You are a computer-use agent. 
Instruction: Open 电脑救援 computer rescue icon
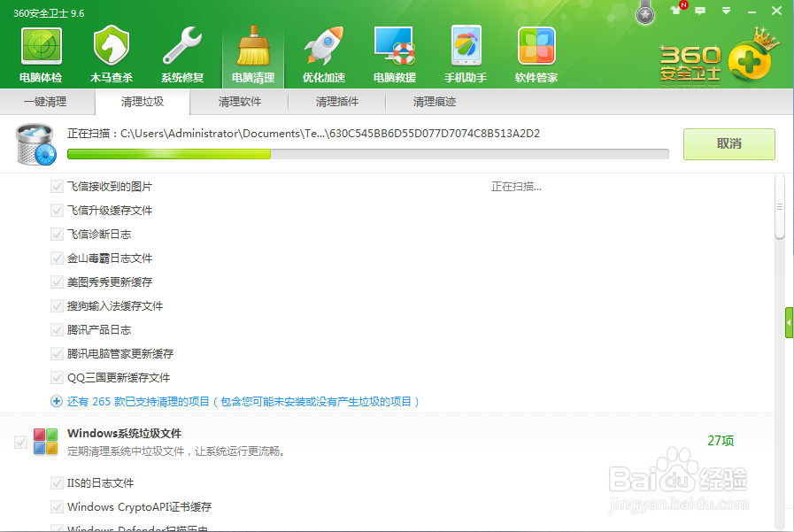395,55
